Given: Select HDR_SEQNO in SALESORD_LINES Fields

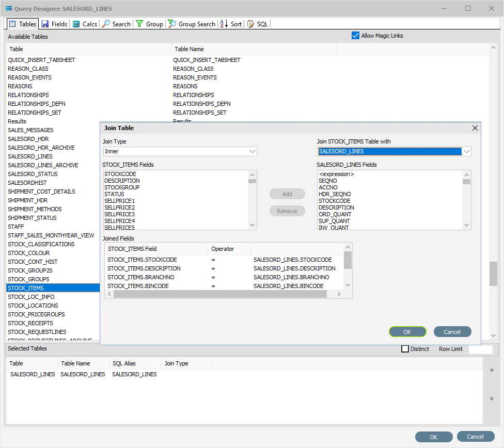Looking at the screenshot, I should (x=335, y=194).
